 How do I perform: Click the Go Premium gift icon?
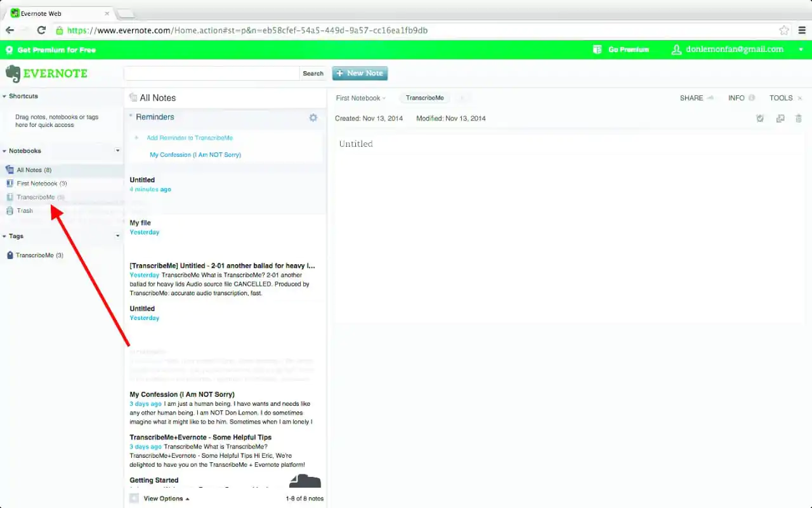click(x=597, y=50)
